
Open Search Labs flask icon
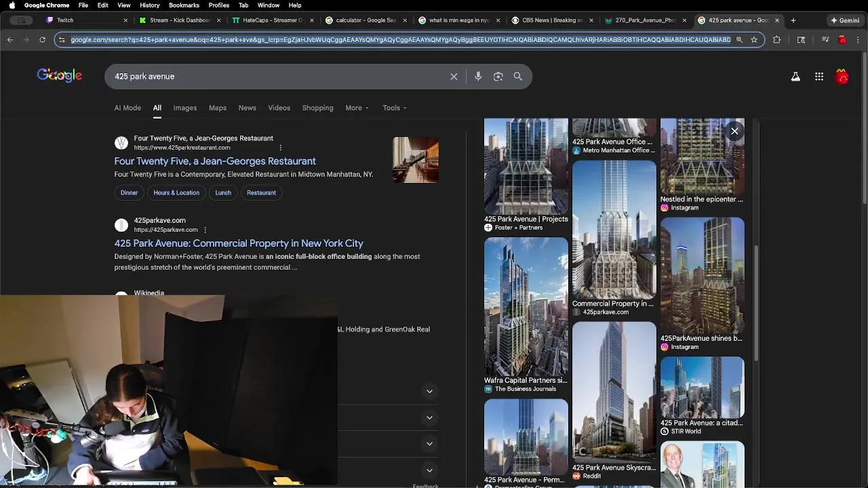tap(795, 77)
